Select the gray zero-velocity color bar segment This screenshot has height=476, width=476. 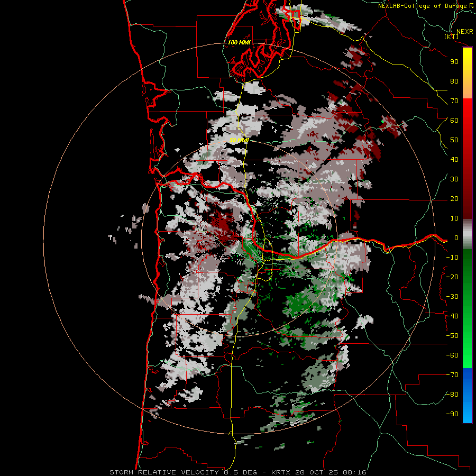[467, 234]
